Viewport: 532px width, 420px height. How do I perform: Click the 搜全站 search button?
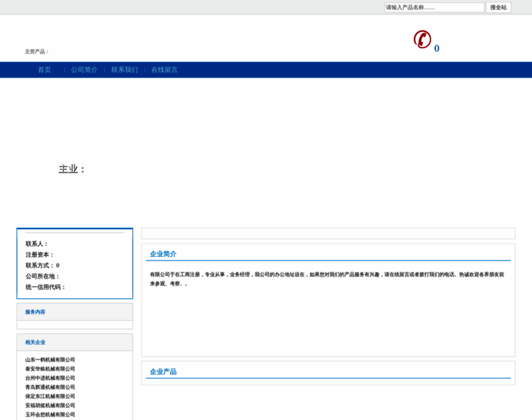(x=498, y=8)
